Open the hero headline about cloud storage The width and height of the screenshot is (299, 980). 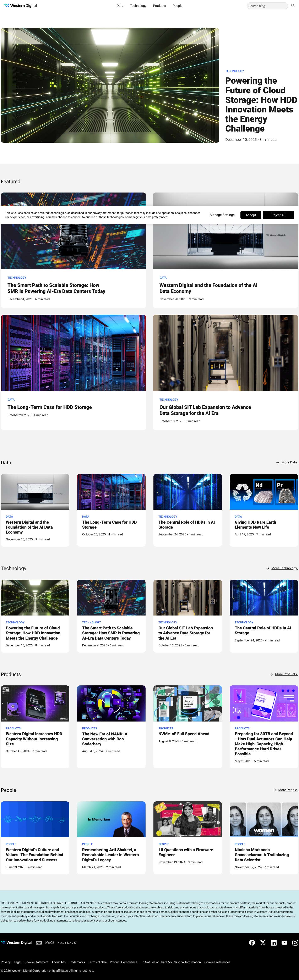[x=261, y=105]
